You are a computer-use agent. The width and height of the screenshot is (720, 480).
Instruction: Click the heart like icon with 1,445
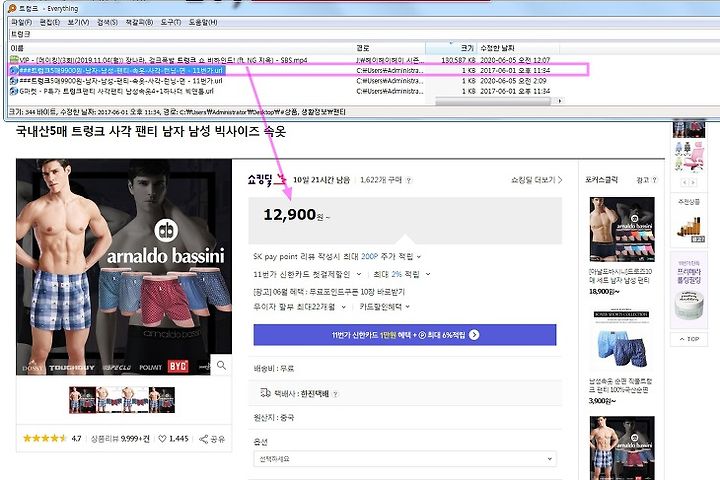pyautogui.click(x=162, y=439)
